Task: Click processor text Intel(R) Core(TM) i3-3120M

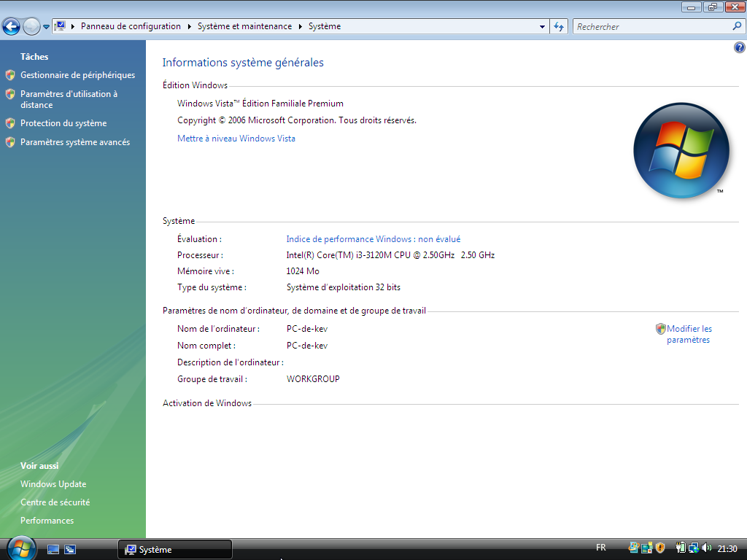Action: (x=390, y=255)
